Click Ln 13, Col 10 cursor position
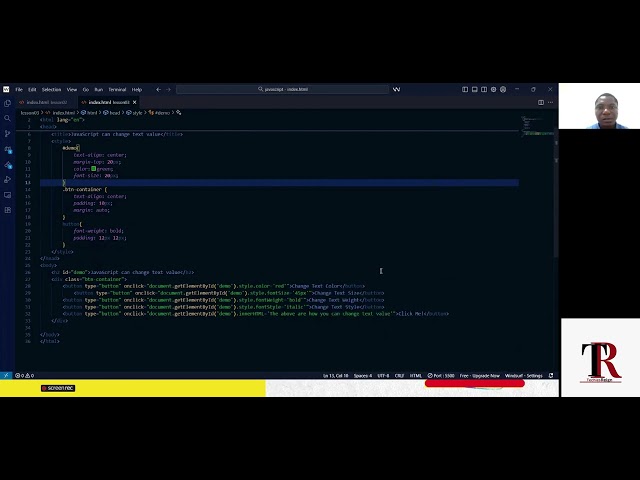This screenshot has height=480, width=640. [x=336, y=376]
